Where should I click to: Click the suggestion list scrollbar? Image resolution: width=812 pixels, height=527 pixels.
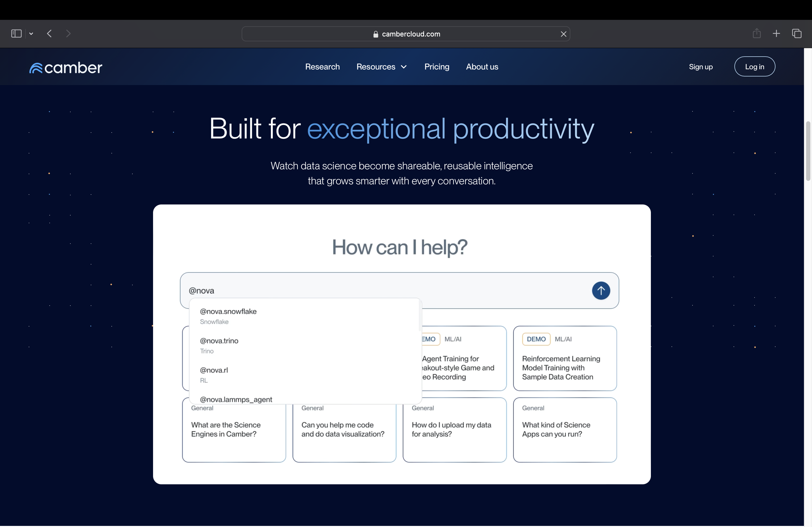click(x=419, y=316)
